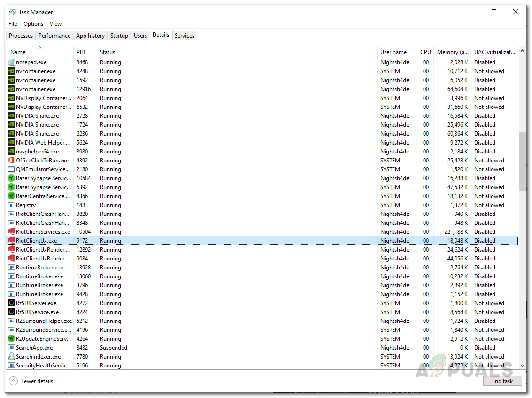Switch to the Startup tab
532x398 pixels.
tap(119, 36)
